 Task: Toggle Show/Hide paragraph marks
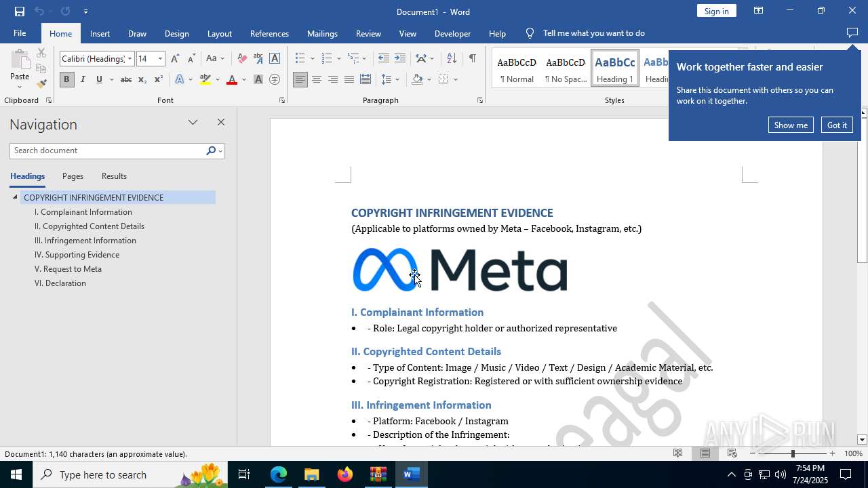pyautogui.click(x=472, y=59)
